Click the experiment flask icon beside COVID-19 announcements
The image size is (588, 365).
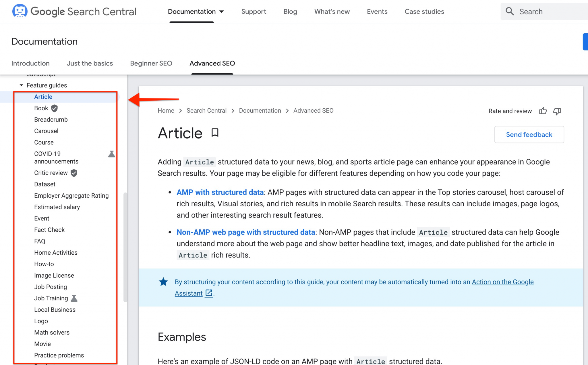click(111, 154)
